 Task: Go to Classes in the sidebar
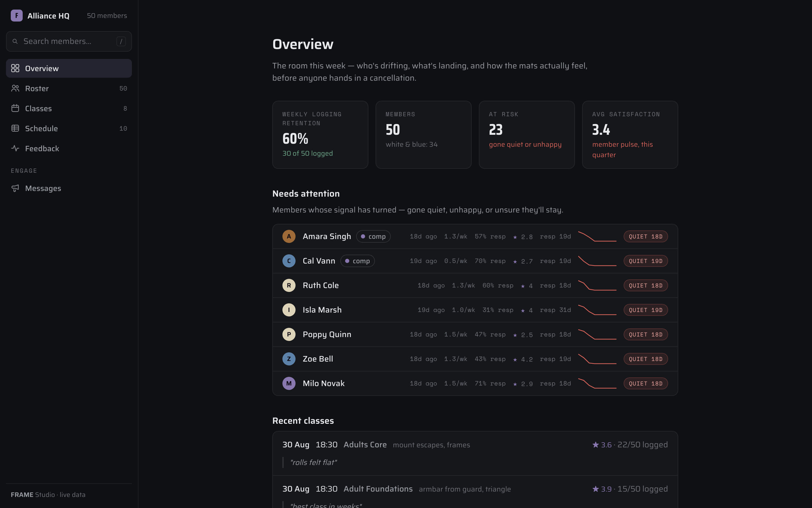click(x=69, y=108)
